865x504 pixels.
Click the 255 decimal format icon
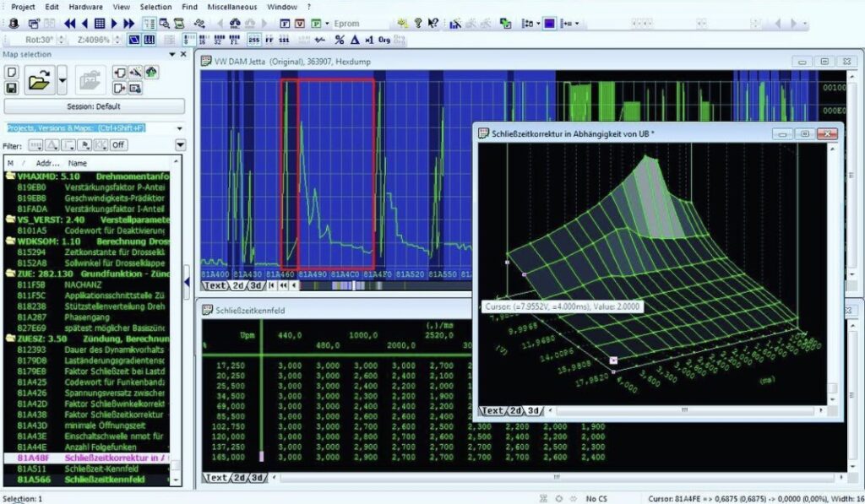coord(253,40)
